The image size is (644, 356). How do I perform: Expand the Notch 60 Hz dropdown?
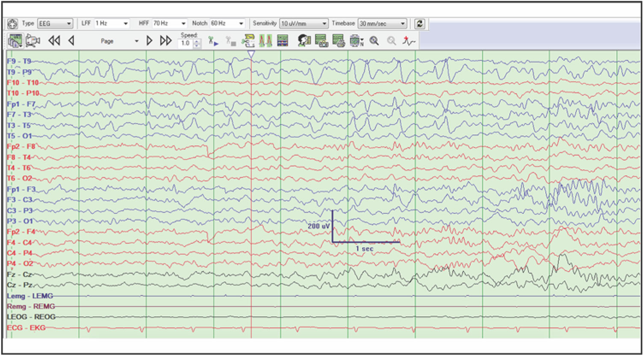coord(241,24)
